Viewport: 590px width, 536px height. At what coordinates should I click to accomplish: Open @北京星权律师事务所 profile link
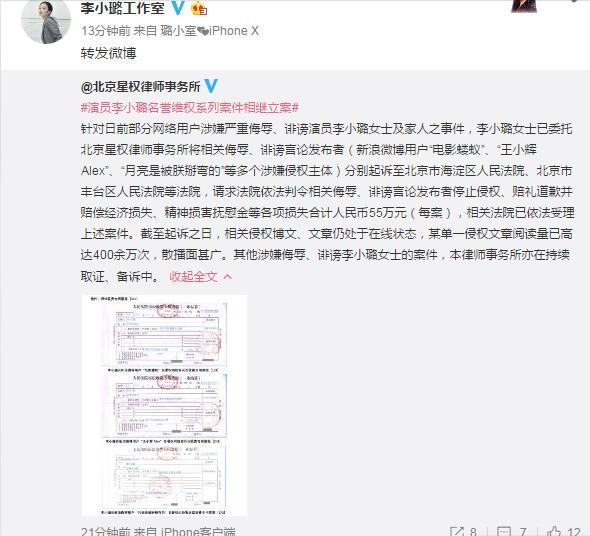[140, 87]
